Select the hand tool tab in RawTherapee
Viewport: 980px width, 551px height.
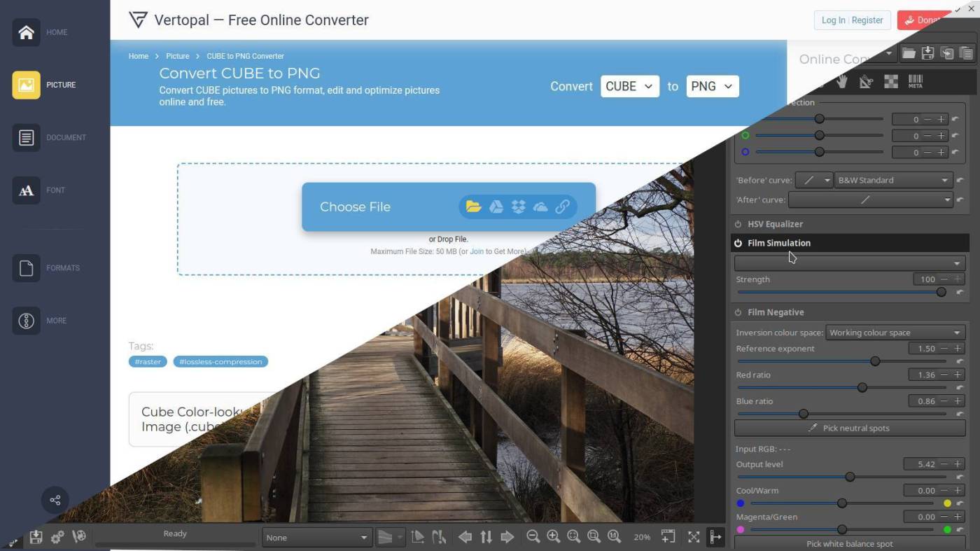pyautogui.click(x=841, y=82)
